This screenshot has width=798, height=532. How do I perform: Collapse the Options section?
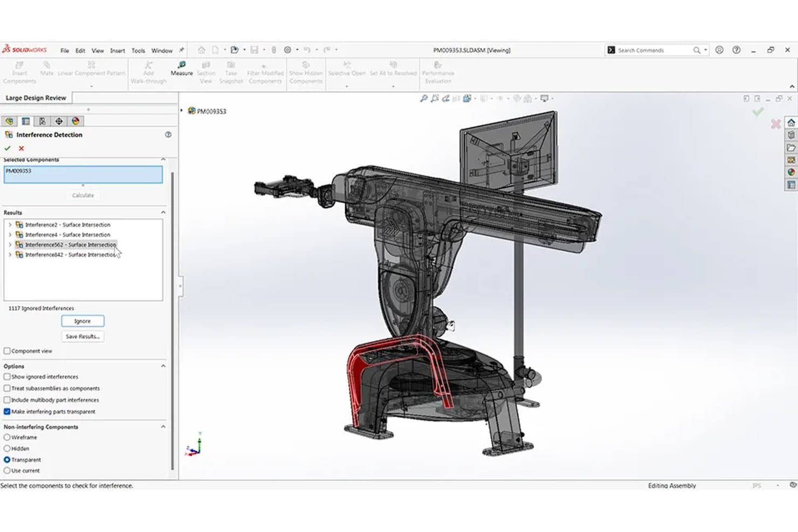pyautogui.click(x=163, y=366)
